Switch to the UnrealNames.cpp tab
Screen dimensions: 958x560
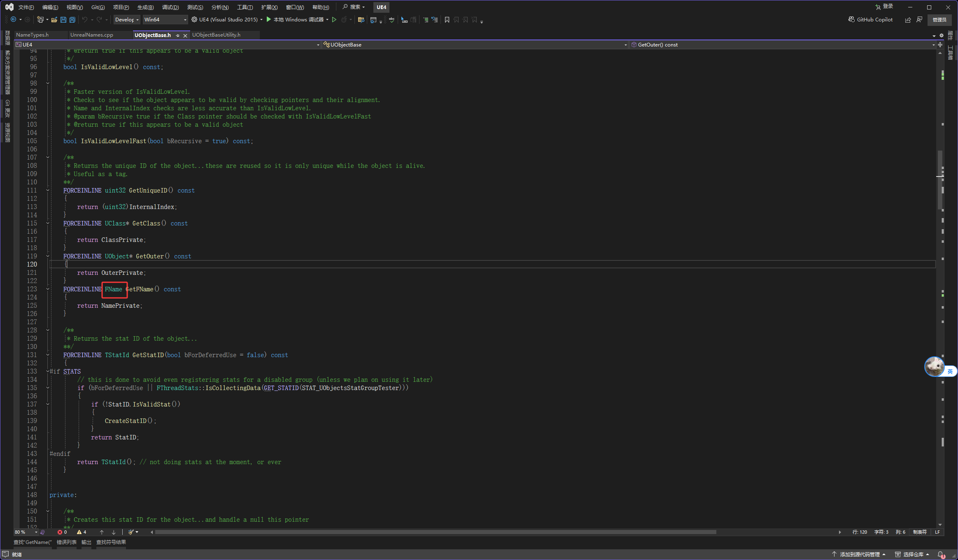(x=92, y=35)
